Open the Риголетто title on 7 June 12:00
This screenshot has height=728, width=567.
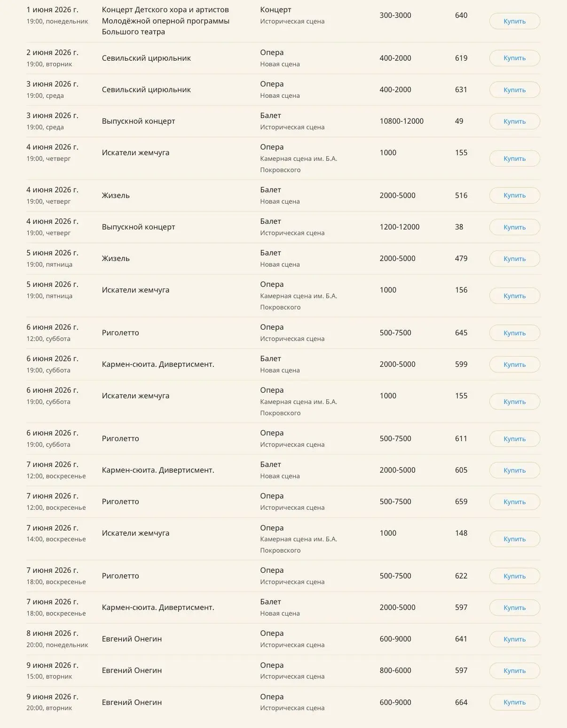[120, 501]
